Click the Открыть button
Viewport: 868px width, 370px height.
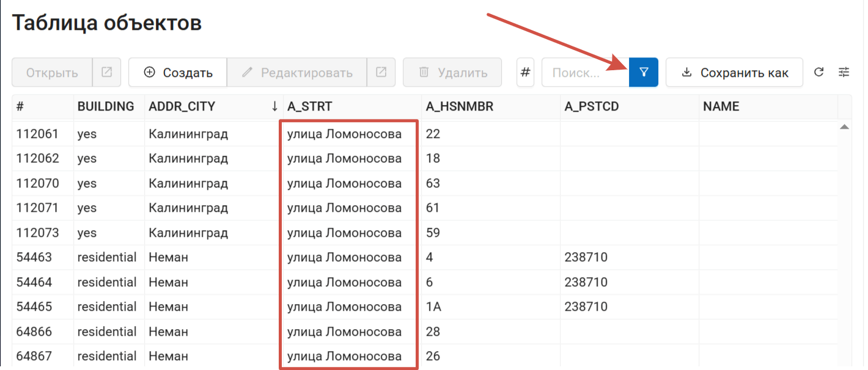pos(52,73)
